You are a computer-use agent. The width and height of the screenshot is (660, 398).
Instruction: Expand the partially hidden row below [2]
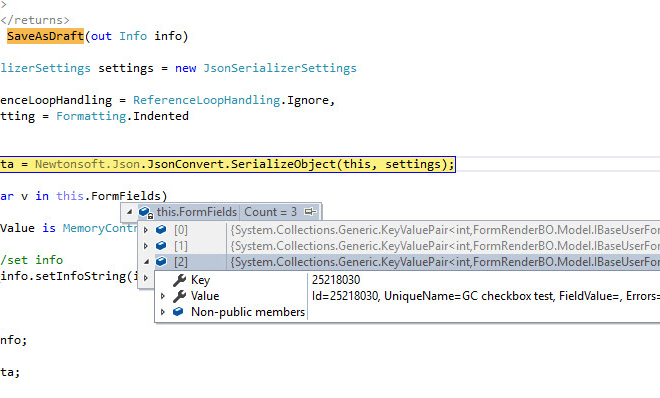click(146, 278)
